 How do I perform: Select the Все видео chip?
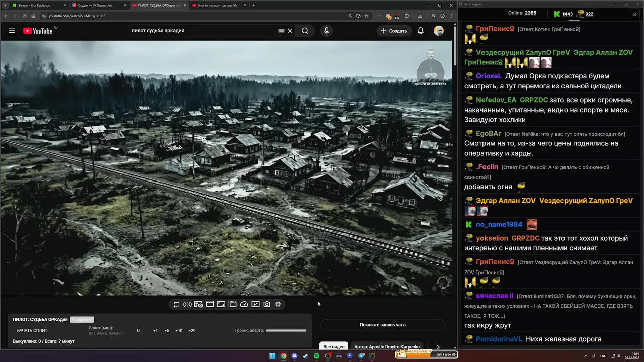tap(334, 347)
